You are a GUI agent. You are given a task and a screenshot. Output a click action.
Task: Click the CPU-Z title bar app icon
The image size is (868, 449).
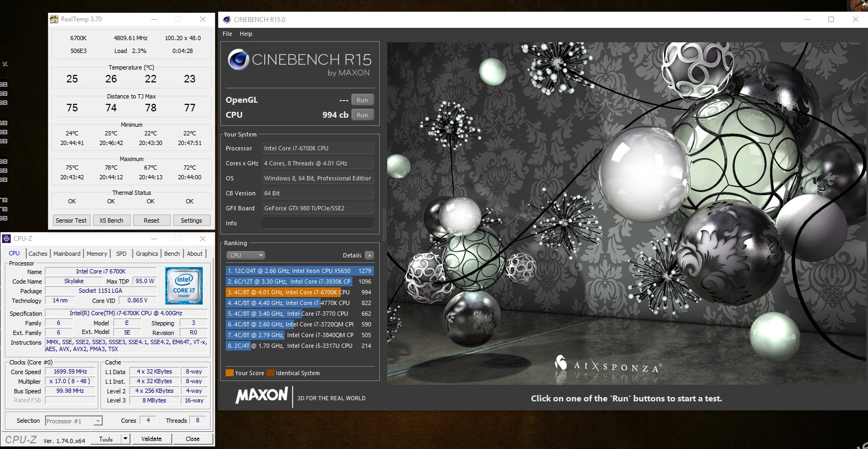(x=6, y=239)
